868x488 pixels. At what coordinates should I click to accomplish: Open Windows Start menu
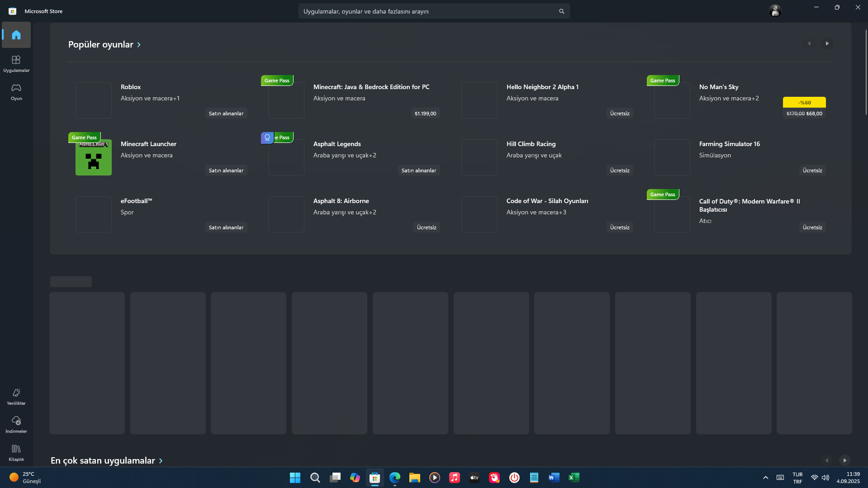pyautogui.click(x=295, y=478)
